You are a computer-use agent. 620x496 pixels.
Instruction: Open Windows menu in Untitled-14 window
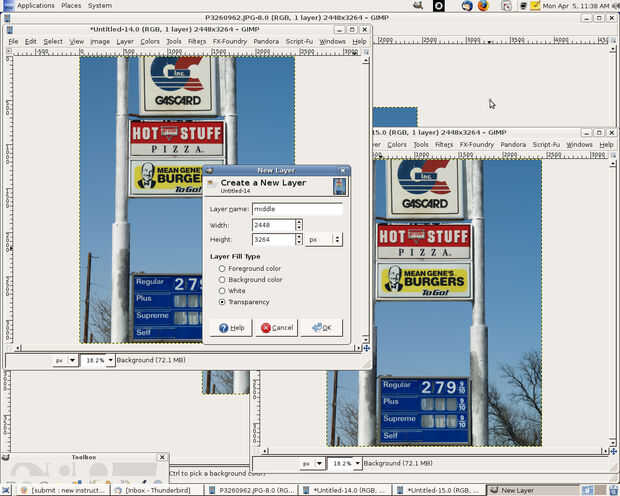coord(332,41)
